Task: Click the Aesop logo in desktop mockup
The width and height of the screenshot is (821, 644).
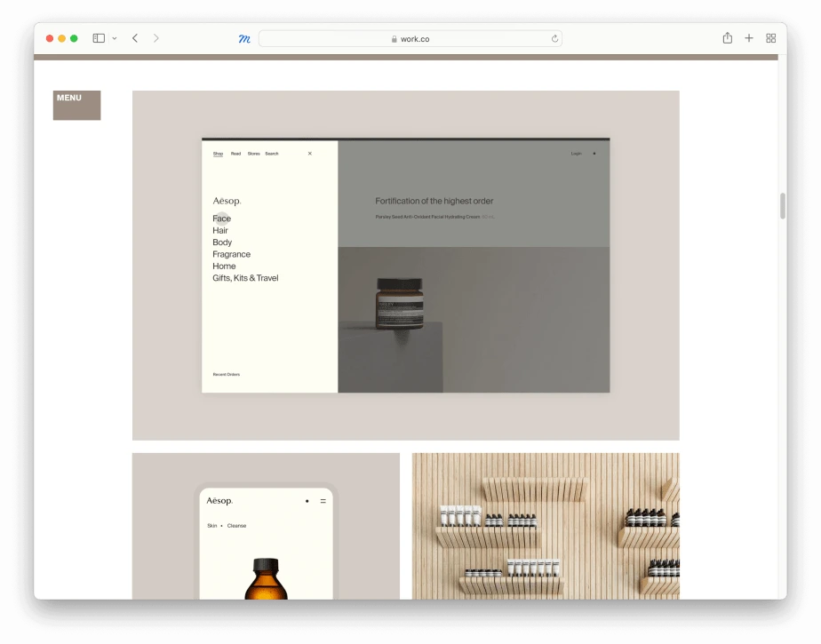Action: click(x=227, y=201)
